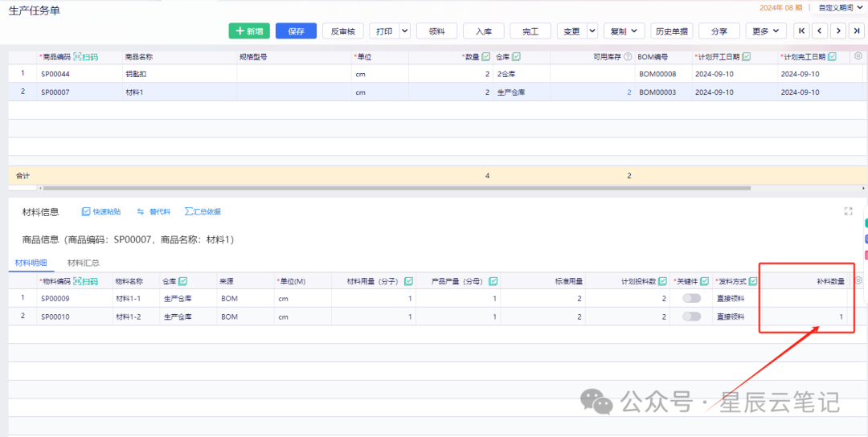Click material name cell 材料1-1
Image resolution: width=868 pixels, height=437 pixels.
click(136, 298)
